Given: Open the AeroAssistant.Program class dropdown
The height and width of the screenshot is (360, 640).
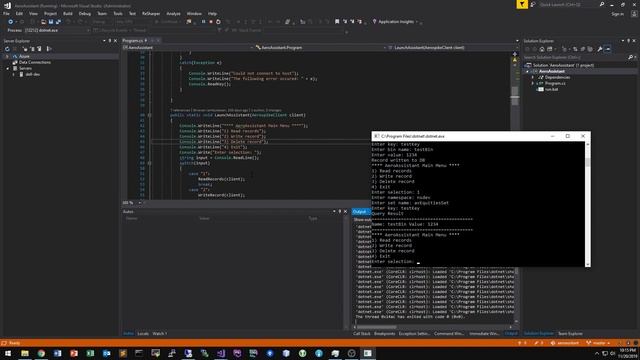Looking at the screenshot, I should pyautogui.click(x=320, y=48).
